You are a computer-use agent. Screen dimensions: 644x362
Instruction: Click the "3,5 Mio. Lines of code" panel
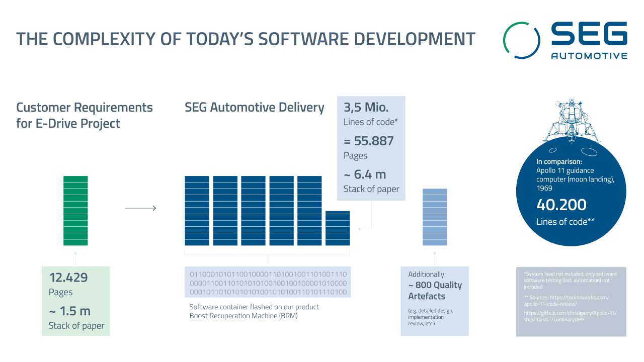(371, 148)
